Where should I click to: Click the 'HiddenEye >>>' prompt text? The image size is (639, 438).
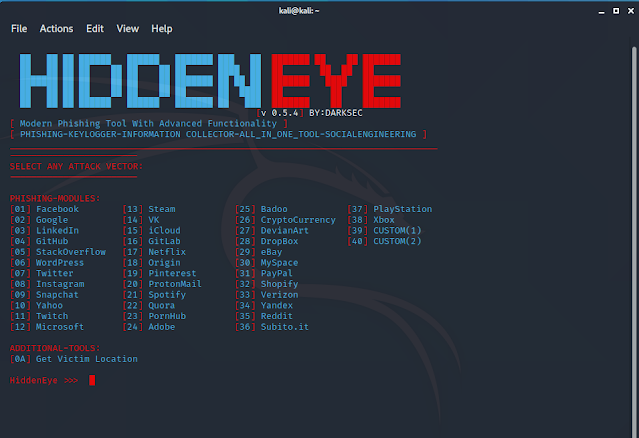(44, 381)
